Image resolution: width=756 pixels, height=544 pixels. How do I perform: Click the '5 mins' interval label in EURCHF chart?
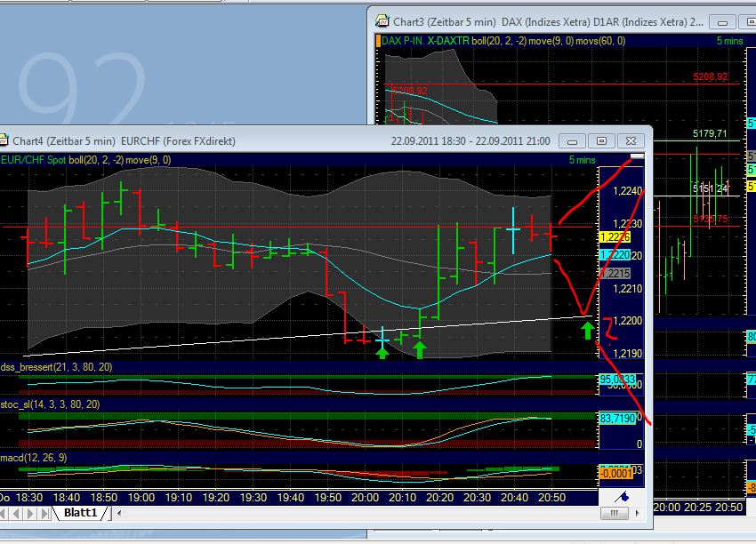point(583,160)
